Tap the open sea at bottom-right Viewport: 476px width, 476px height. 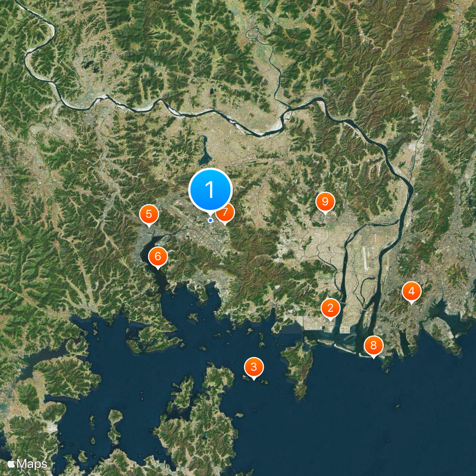tap(394, 425)
